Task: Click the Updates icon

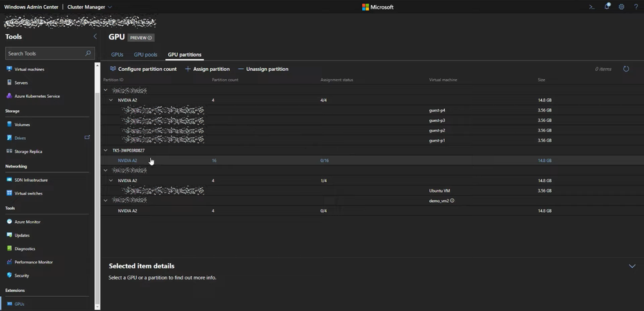Action: click(10, 235)
